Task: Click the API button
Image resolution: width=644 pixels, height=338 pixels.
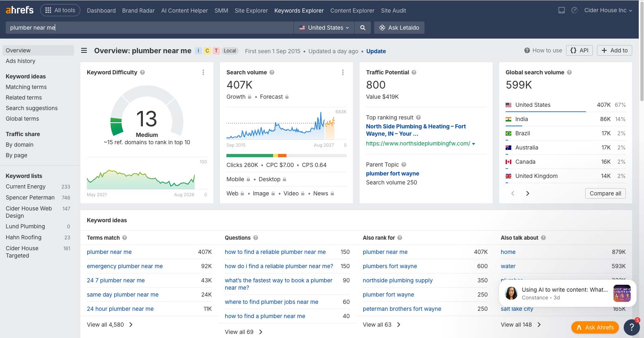Action: click(x=579, y=50)
